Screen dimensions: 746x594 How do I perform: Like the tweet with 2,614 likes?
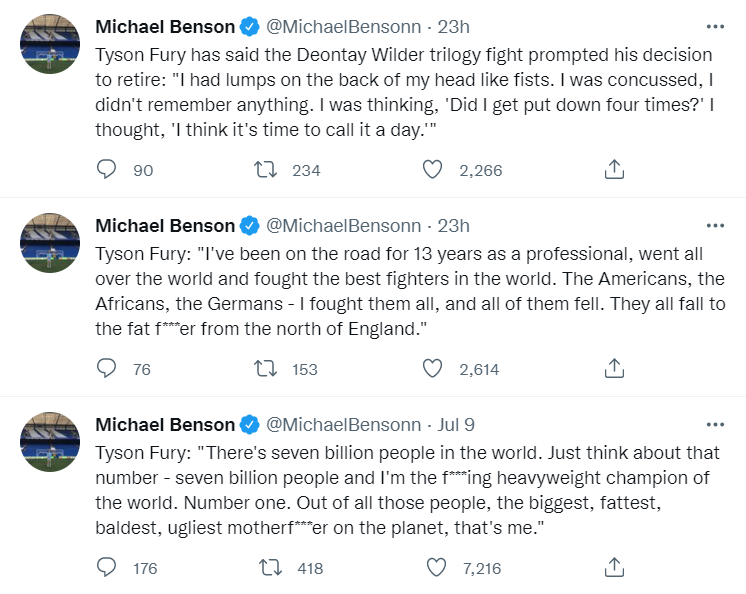point(432,369)
